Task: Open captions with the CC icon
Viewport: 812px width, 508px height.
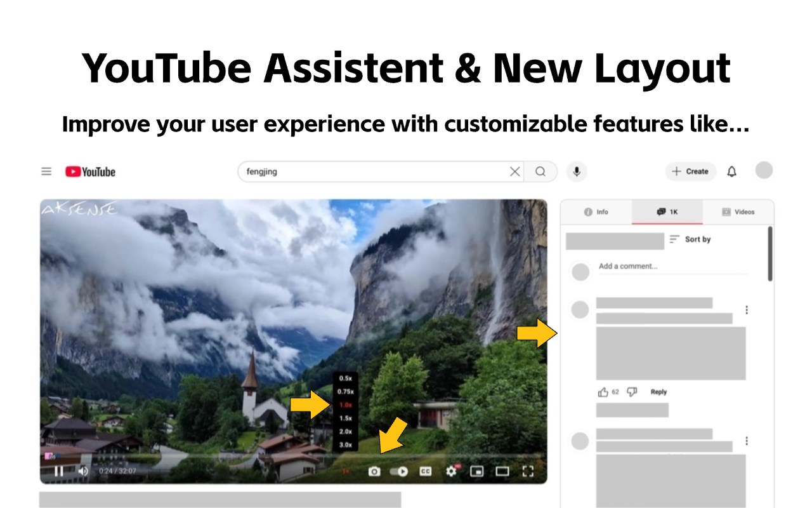Action: (x=424, y=471)
